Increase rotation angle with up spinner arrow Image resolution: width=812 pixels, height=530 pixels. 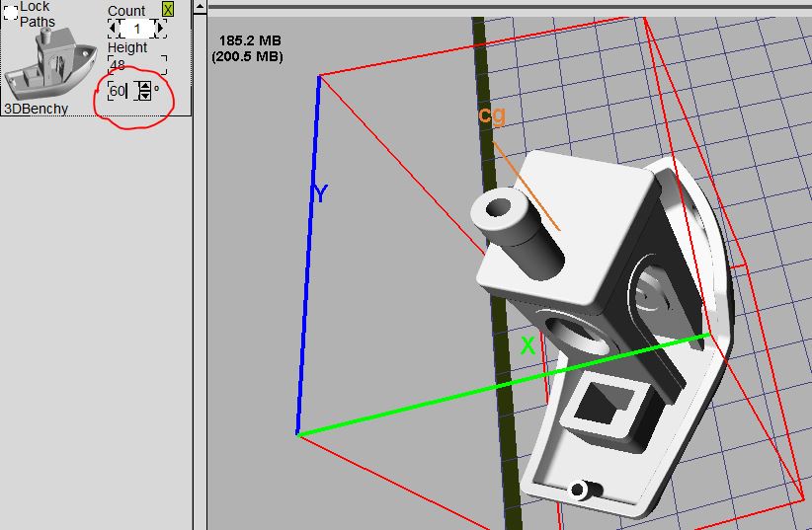click(145, 87)
